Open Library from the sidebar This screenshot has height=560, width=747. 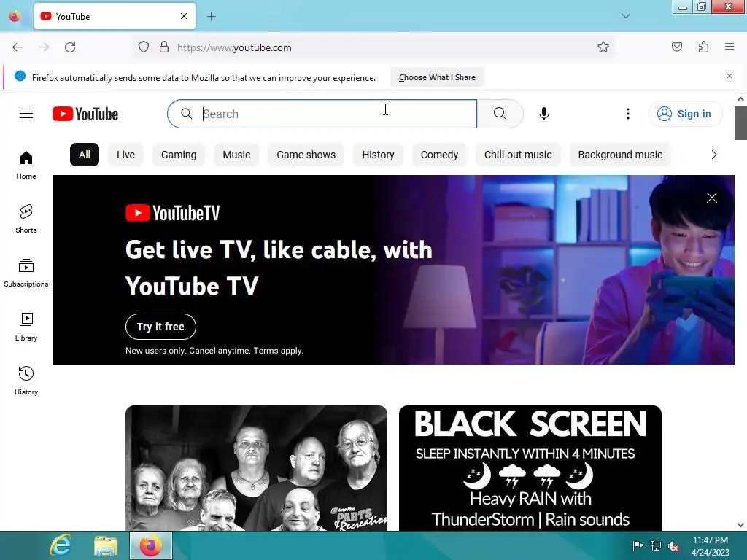(x=26, y=327)
